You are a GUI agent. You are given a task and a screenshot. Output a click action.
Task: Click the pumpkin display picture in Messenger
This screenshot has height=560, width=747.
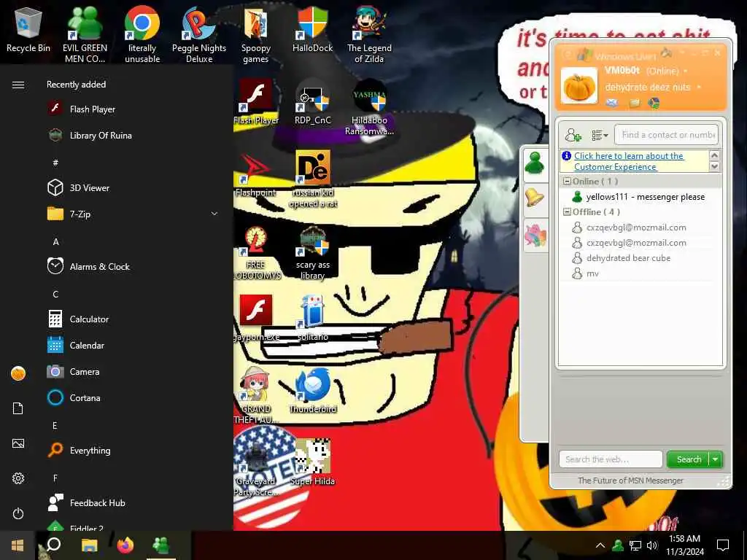click(578, 86)
